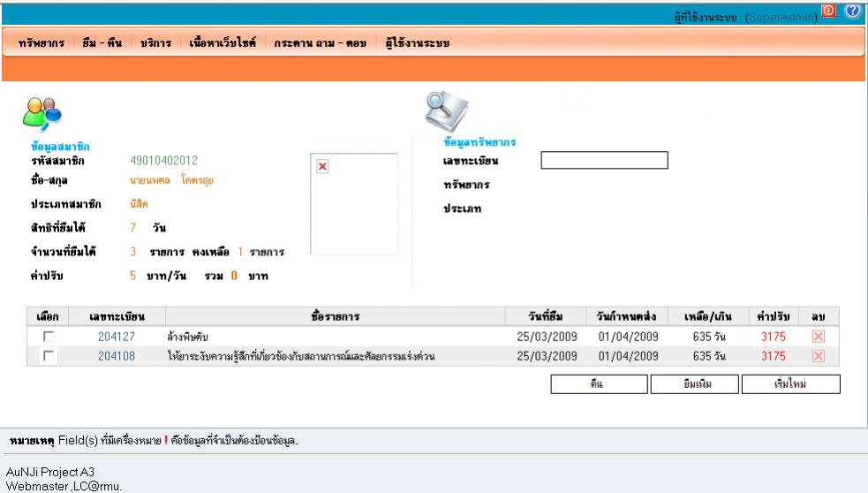Click the ข้อมูลทรัพยากร heading
The height and width of the screenshot is (493, 868).
pyautogui.click(x=480, y=142)
